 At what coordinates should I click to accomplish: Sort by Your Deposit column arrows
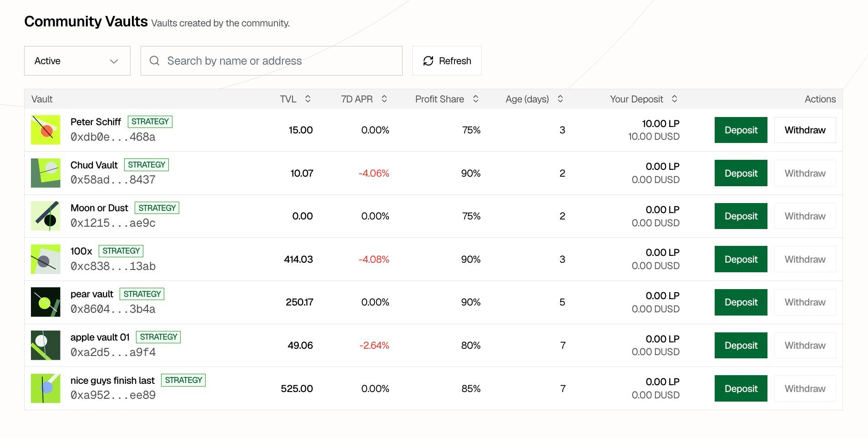[x=675, y=99]
